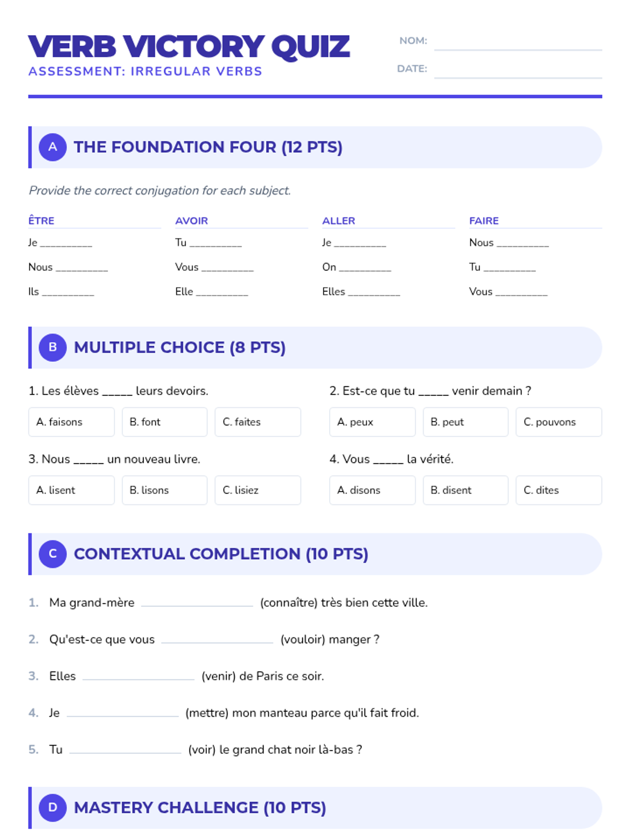Viewport: 630px width, 840px height.
Task: Click the section C circle badge
Action: tap(52, 554)
